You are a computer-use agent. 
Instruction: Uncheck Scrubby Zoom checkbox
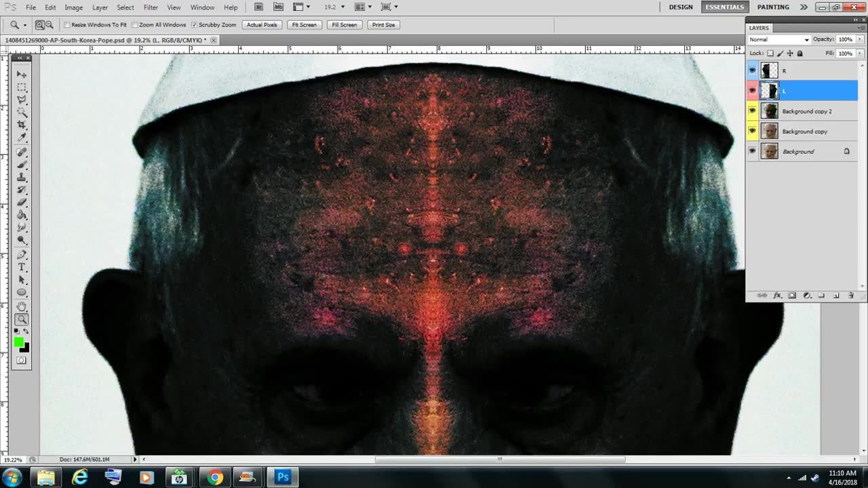point(195,25)
